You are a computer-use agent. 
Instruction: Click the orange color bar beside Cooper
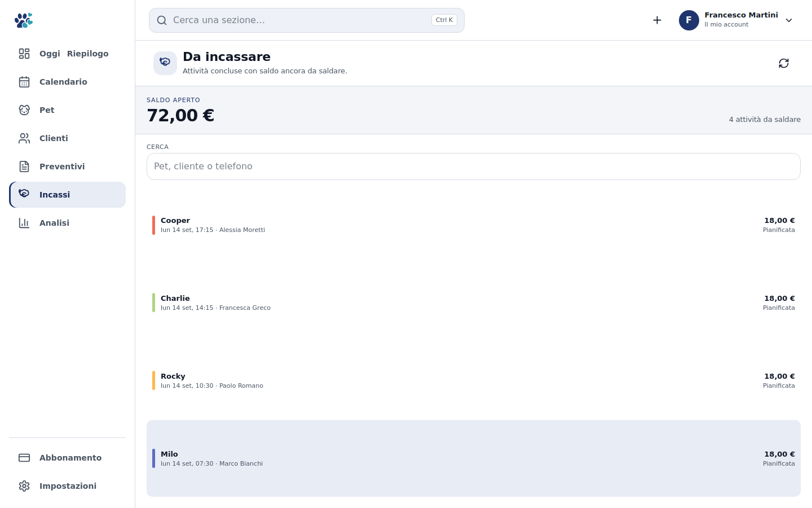(153, 225)
